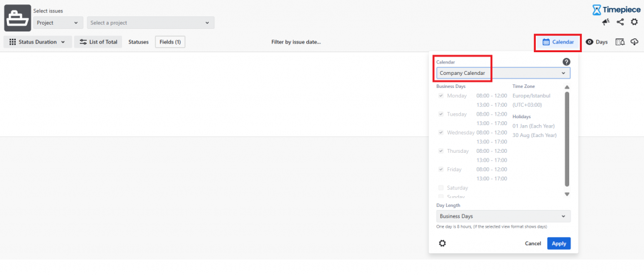Click the calendar list scrollbar thumb
The width and height of the screenshot is (644, 276).
tap(567, 138)
